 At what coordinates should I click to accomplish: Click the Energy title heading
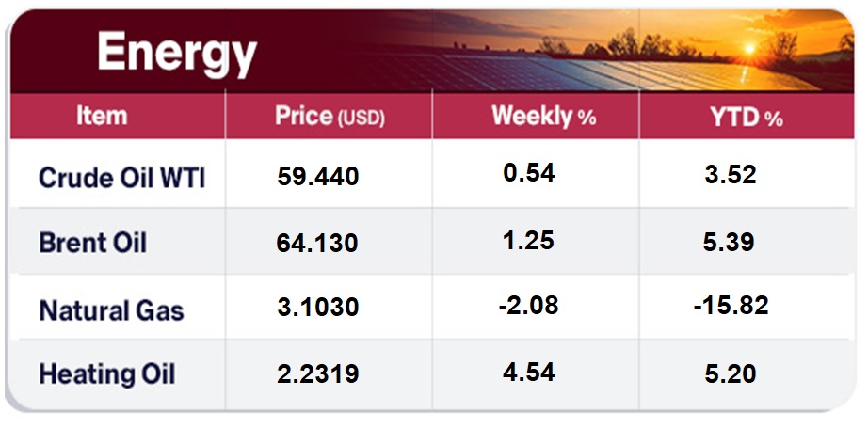(x=176, y=54)
